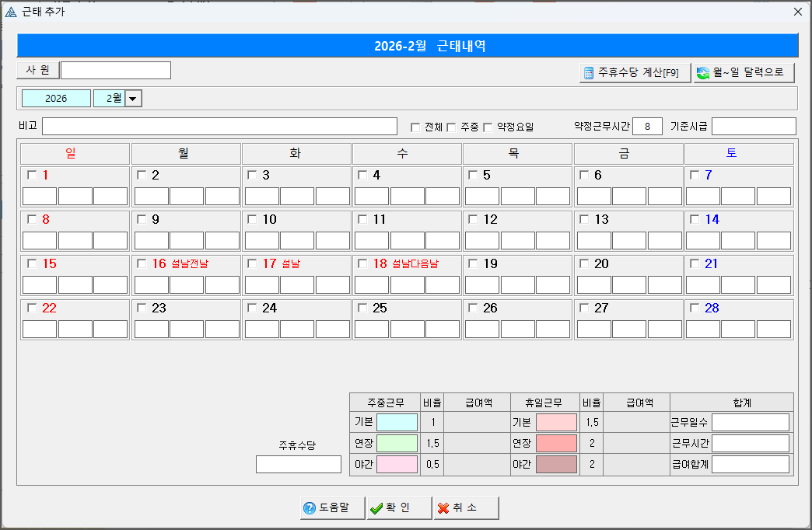
Task: Click the 급여합계 total field
Action: 751,464
